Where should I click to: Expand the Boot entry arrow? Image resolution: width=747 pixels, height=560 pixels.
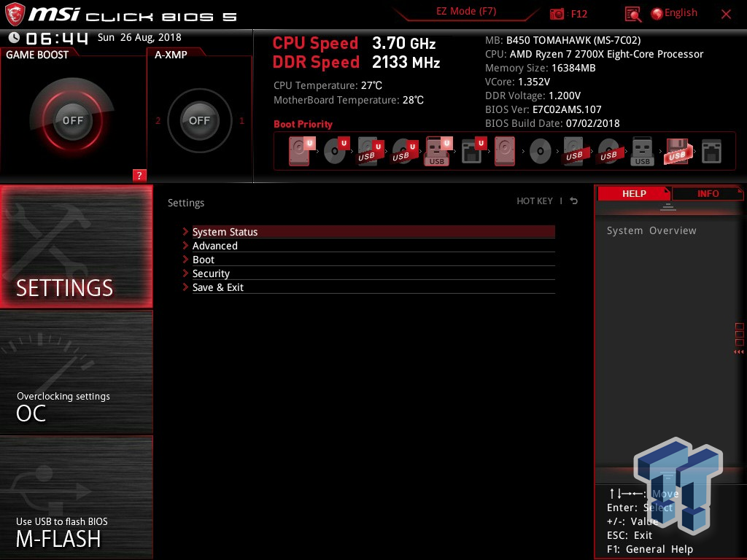coord(185,259)
